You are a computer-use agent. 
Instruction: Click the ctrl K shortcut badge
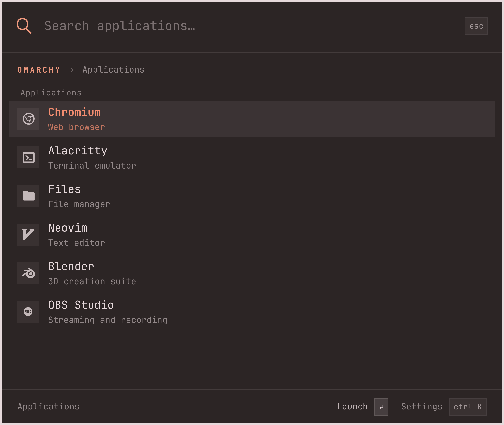(468, 407)
